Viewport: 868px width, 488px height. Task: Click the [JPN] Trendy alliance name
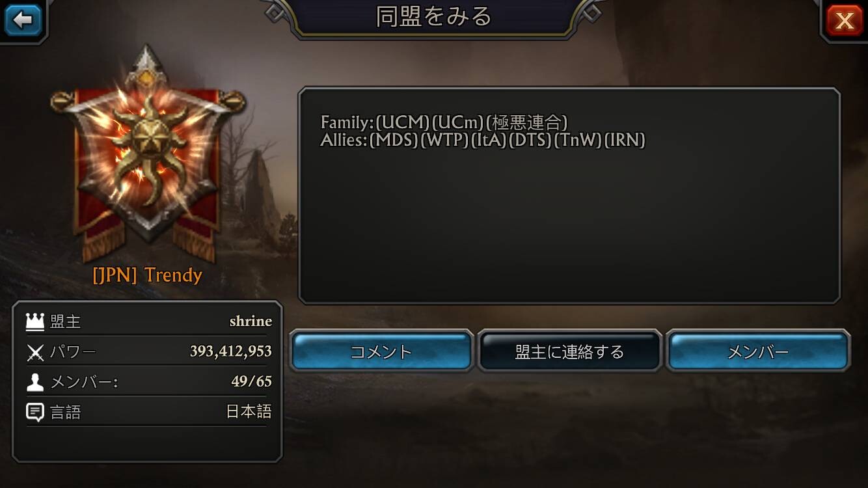147,275
